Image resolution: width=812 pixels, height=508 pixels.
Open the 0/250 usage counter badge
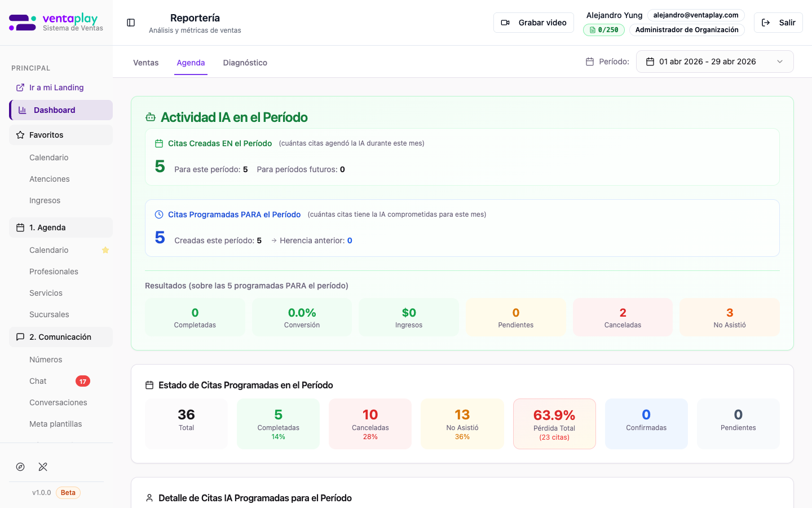603,30
